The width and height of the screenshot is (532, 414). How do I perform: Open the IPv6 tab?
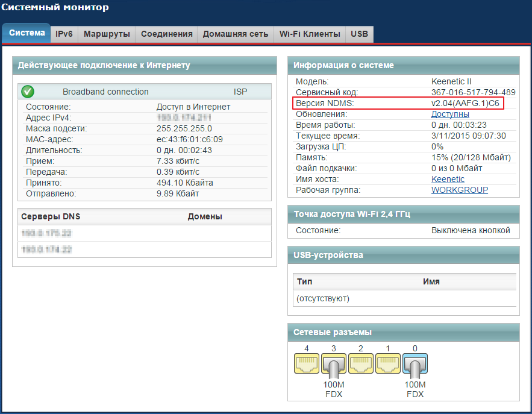[x=64, y=34]
